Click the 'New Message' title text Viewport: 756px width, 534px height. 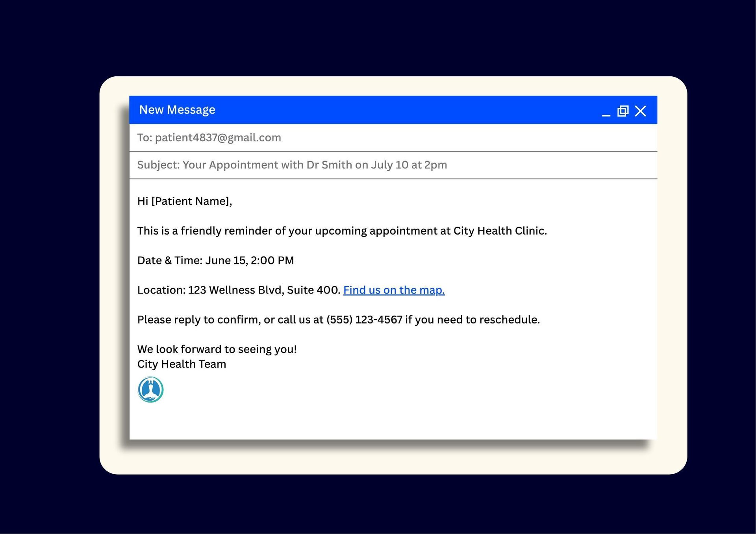click(177, 110)
